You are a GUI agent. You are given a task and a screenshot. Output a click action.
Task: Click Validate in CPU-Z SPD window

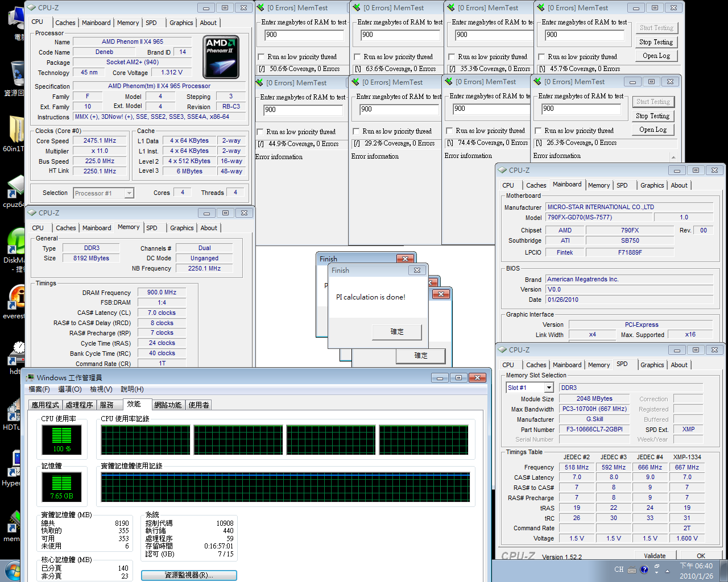[x=655, y=555]
